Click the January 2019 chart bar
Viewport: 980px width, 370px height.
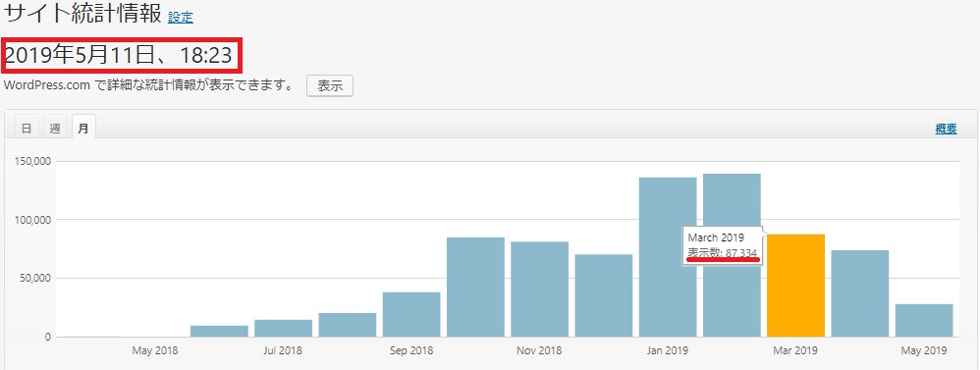(x=668, y=257)
